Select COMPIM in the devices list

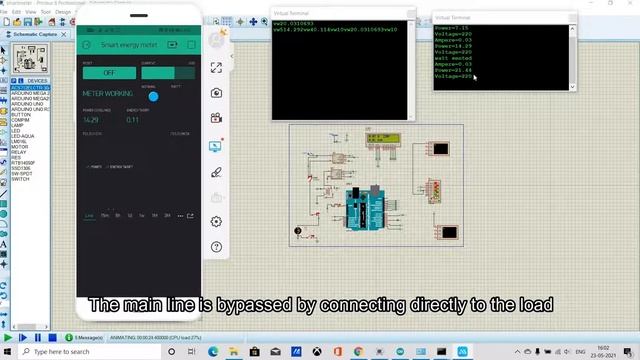pos(20,120)
